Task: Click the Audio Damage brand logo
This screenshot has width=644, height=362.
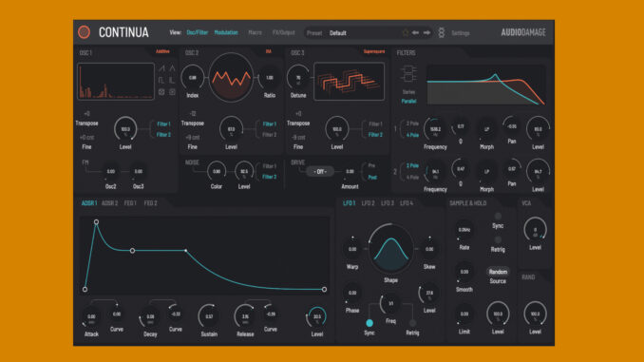Action: click(x=523, y=32)
